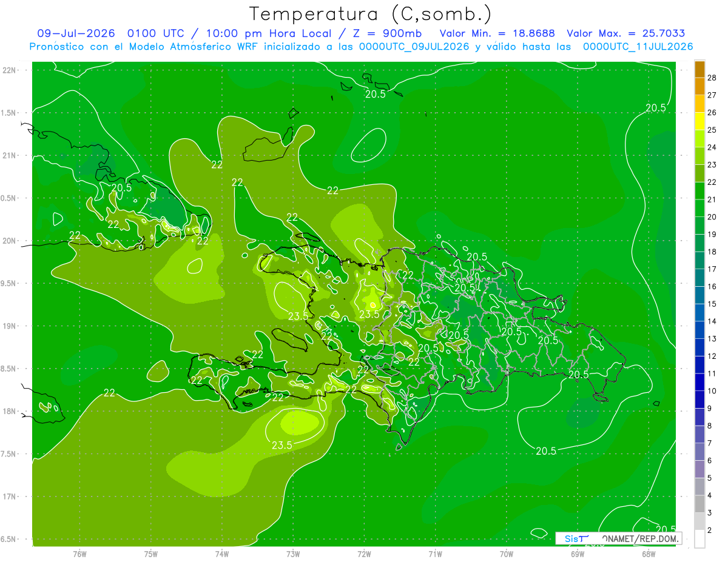Click the purple colorbar swatch between 6 and 7
This screenshot has width=728, height=562.
(699, 452)
